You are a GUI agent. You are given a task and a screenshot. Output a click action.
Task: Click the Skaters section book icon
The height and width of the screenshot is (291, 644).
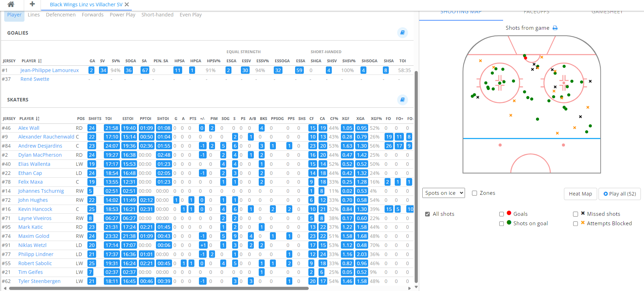pos(402,100)
